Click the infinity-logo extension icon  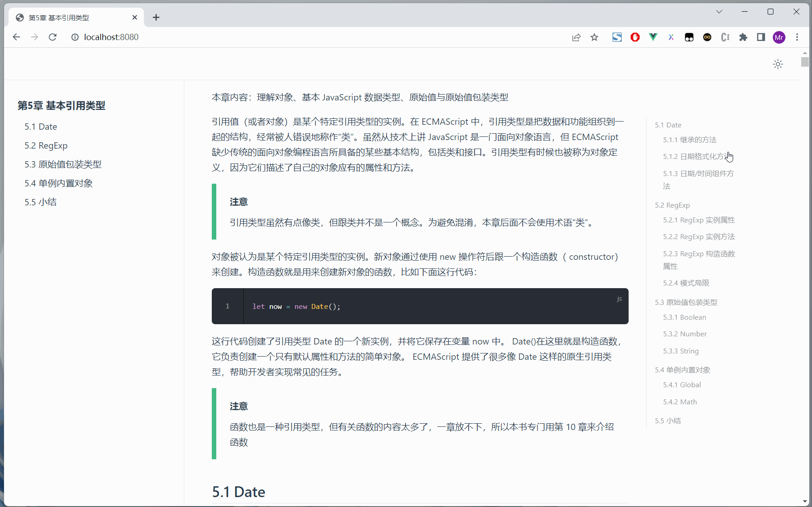coord(707,37)
